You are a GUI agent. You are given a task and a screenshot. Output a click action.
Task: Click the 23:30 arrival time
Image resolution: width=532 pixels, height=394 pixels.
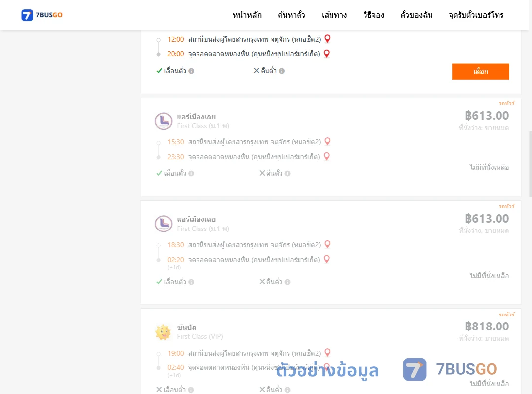[176, 157]
